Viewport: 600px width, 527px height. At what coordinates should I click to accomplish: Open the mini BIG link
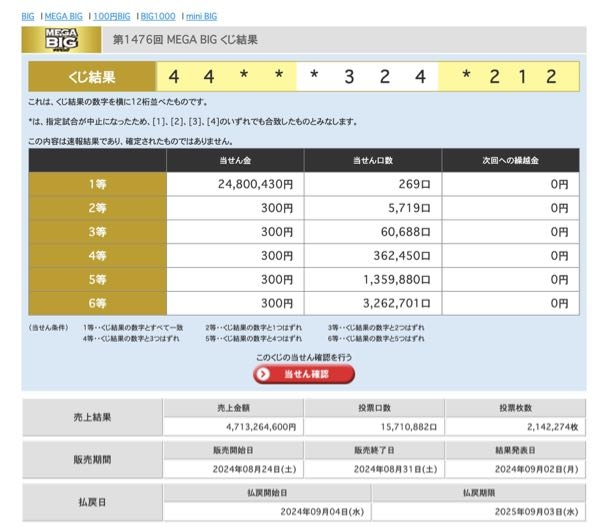201,16
